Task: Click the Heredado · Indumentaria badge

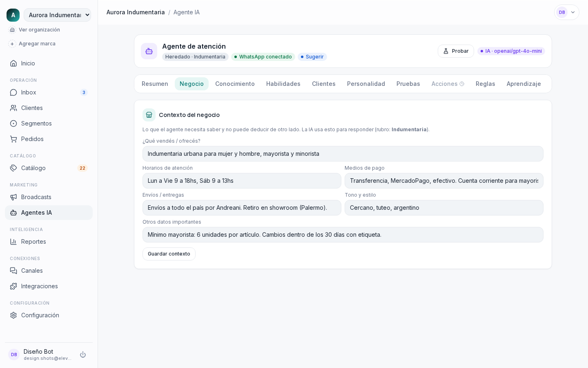Action: [195, 57]
